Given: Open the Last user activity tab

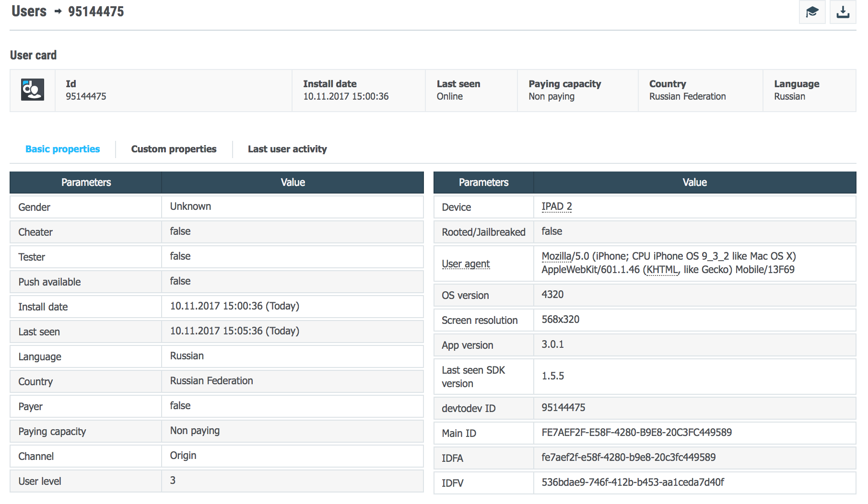Looking at the screenshot, I should click(287, 149).
